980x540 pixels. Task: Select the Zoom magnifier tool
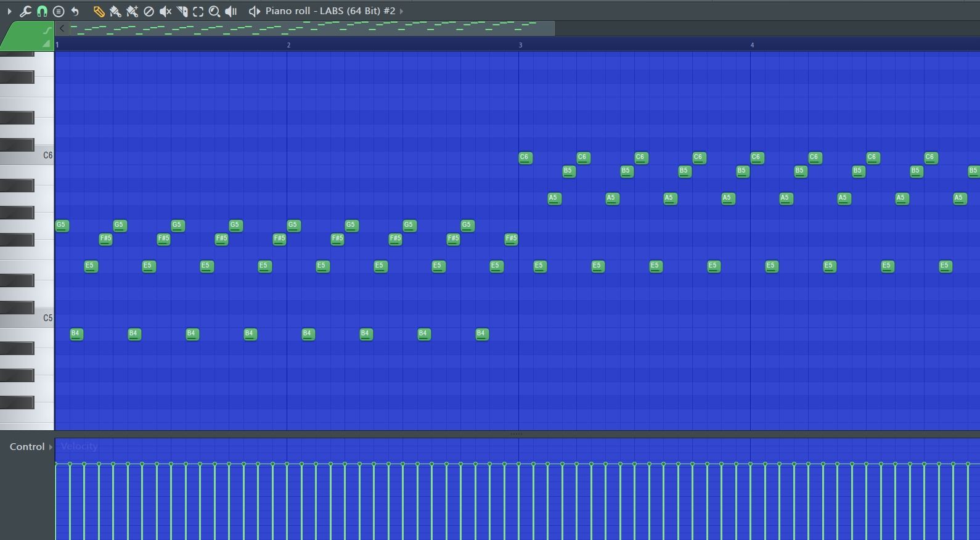point(214,11)
